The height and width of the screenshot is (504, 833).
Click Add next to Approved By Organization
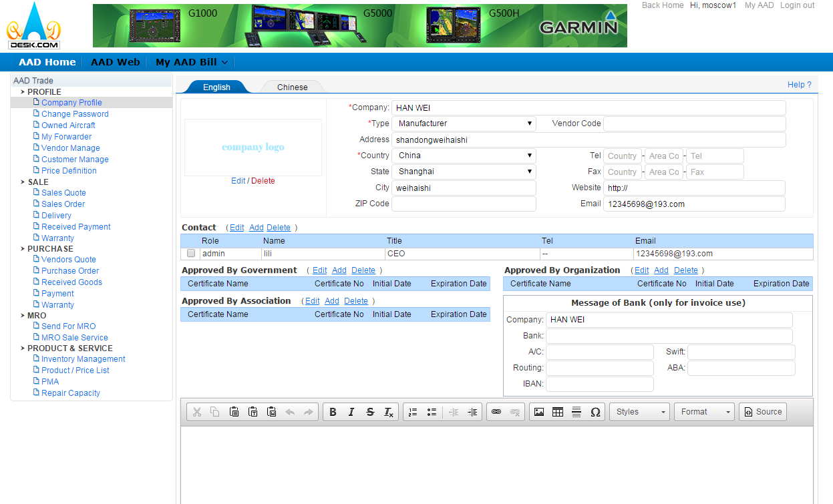661,270
